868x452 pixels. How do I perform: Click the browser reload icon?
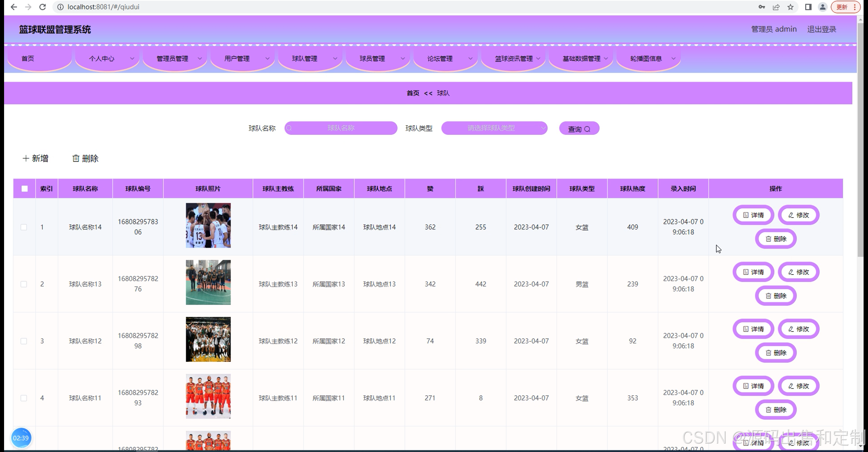click(42, 7)
